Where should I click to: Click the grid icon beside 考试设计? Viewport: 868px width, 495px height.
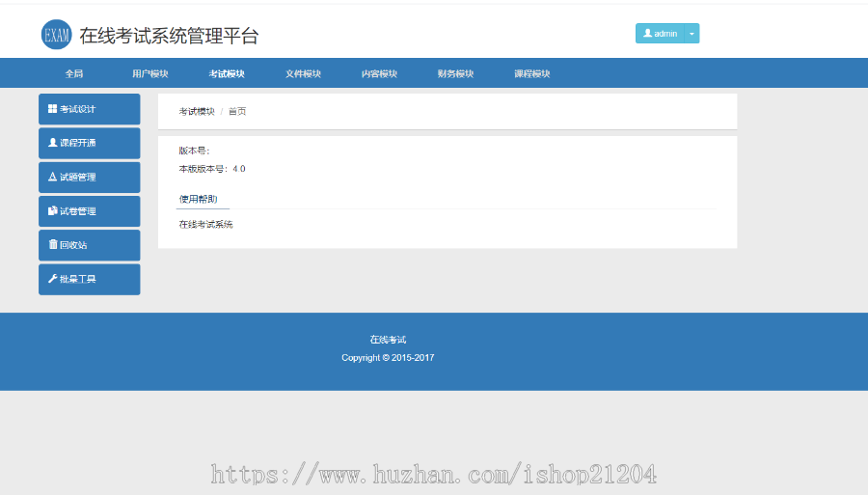coord(53,108)
